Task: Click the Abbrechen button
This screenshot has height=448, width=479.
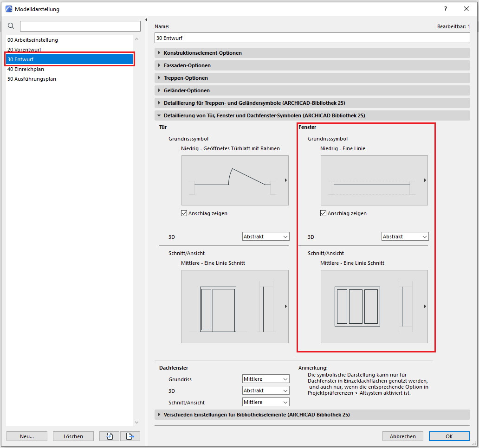Action: coord(402,436)
